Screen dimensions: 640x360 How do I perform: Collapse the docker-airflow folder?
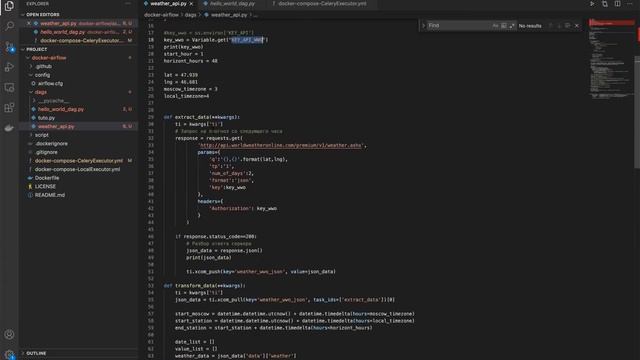pos(28,58)
